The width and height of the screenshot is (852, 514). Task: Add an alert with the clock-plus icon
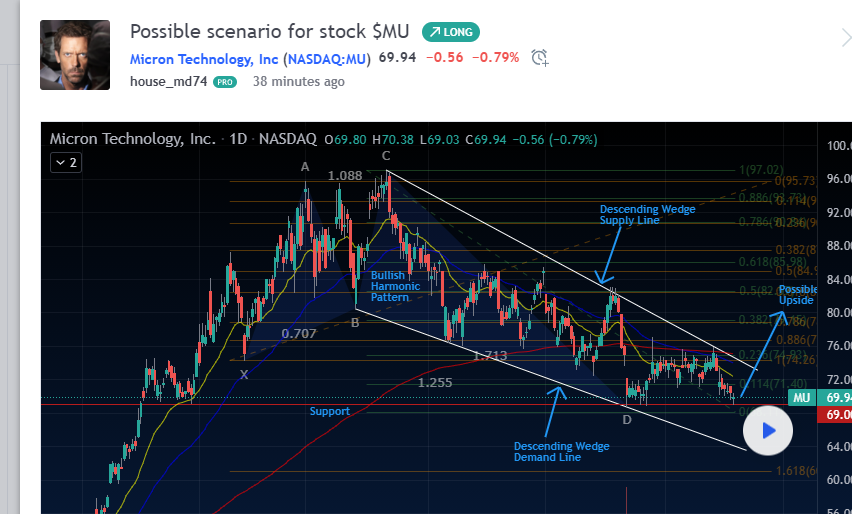540,57
